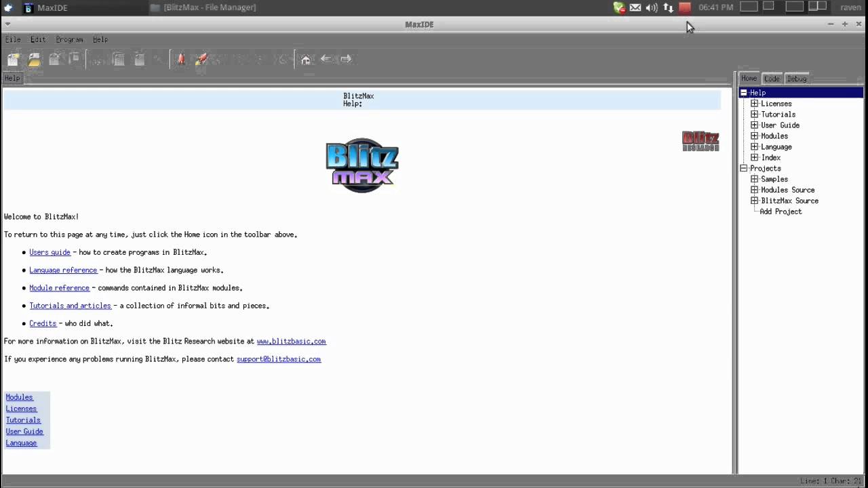
Task: Click the Close file toolbar icon
Action: tap(54, 60)
